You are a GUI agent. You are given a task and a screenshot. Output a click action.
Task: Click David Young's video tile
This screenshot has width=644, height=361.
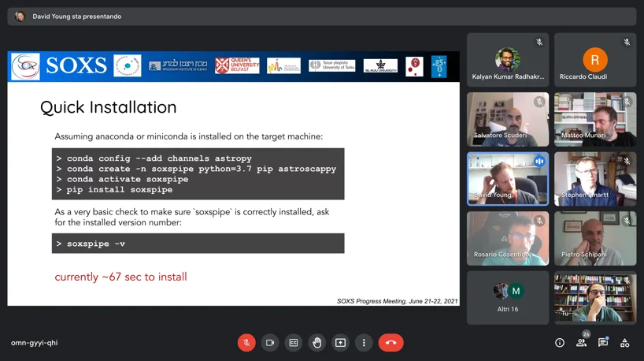[508, 179]
